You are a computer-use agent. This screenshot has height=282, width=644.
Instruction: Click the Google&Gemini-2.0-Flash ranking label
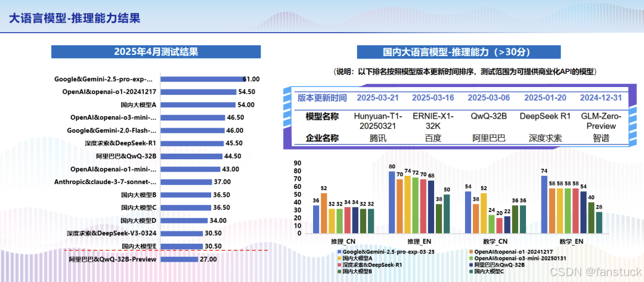click(x=112, y=131)
